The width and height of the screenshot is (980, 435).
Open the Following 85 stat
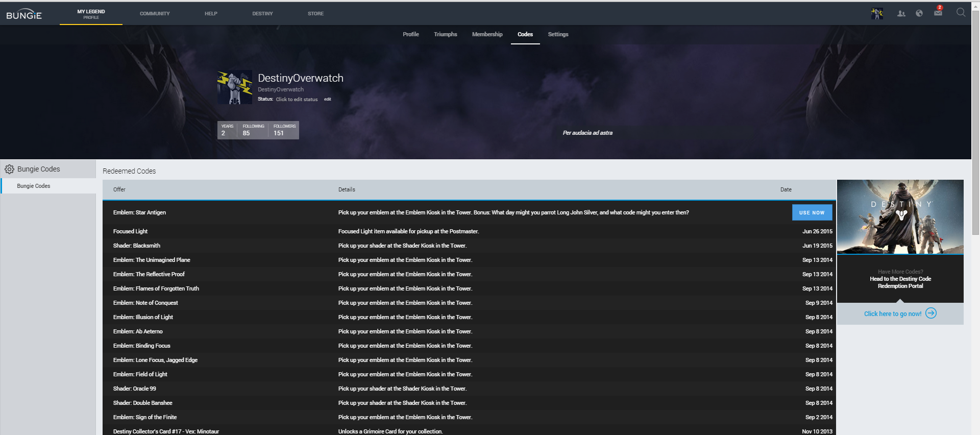click(253, 130)
